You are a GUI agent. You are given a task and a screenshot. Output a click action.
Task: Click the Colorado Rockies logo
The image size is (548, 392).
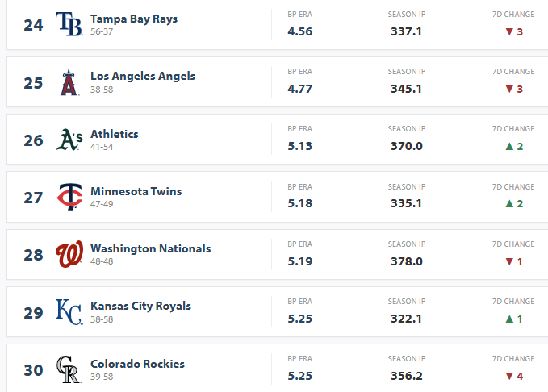[x=69, y=369]
